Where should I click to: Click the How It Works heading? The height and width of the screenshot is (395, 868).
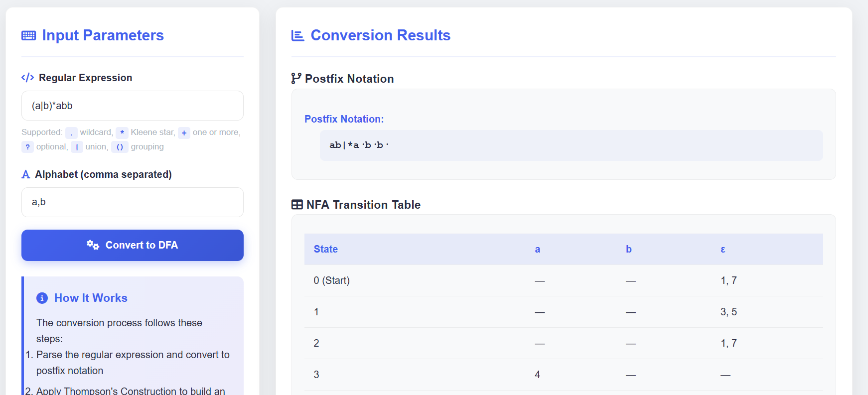tap(91, 298)
